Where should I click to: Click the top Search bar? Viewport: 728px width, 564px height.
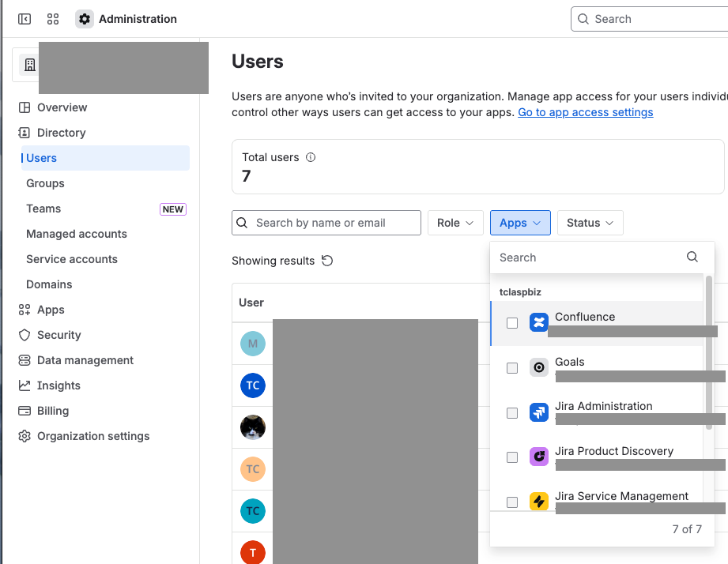650,19
